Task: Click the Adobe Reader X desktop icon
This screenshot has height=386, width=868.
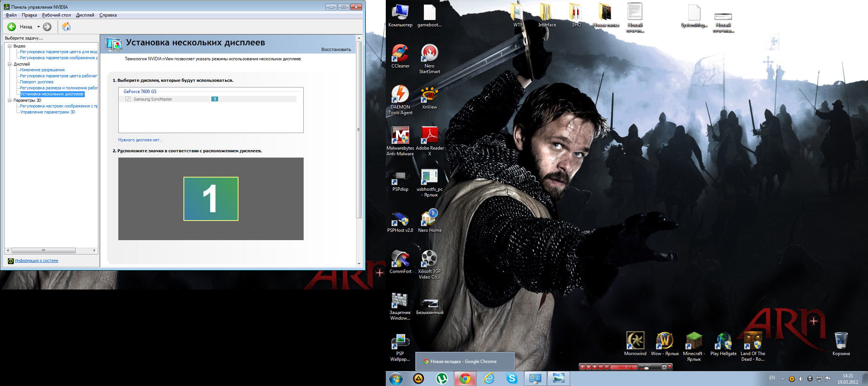Action: [429, 141]
